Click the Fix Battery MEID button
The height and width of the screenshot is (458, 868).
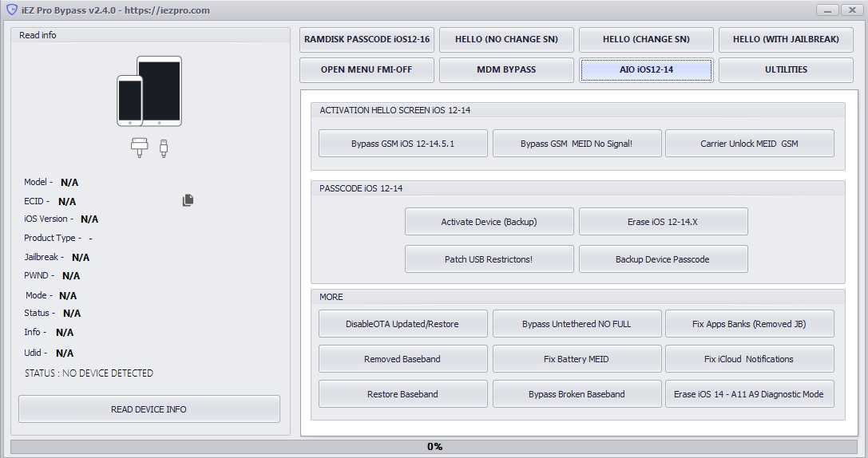tap(577, 359)
